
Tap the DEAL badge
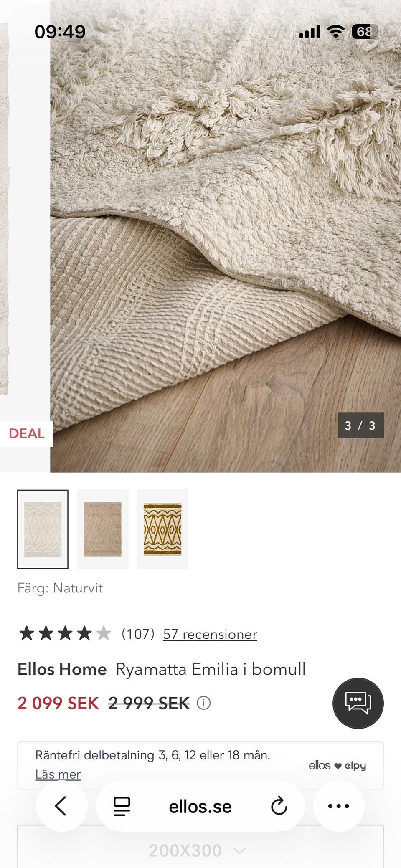click(26, 434)
